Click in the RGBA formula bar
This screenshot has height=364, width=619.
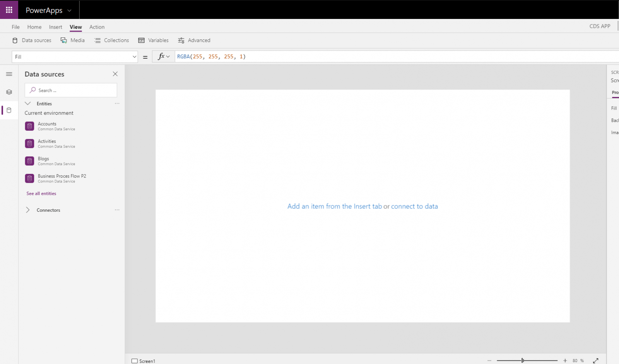pyautogui.click(x=397, y=57)
